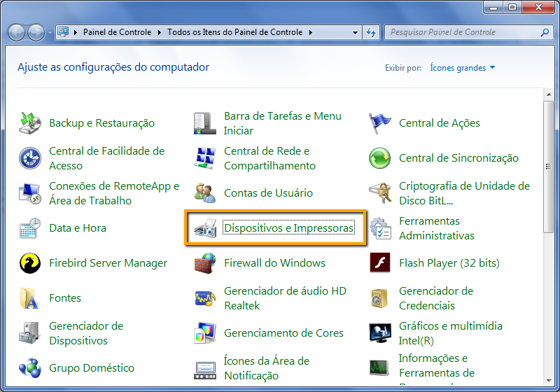The width and height of the screenshot is (560, 392).
Task: Open the Contas de Usuário link
Action: click(x=268, y=193)
